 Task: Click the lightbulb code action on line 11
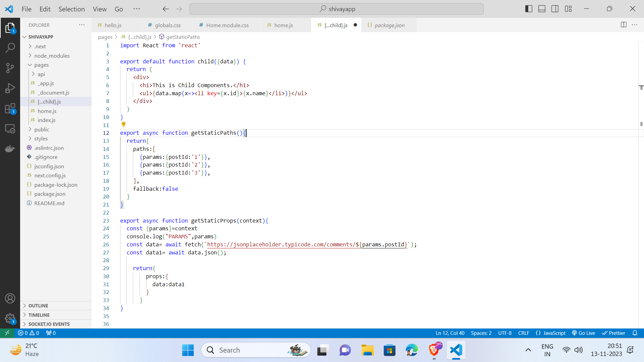point(123,124)
